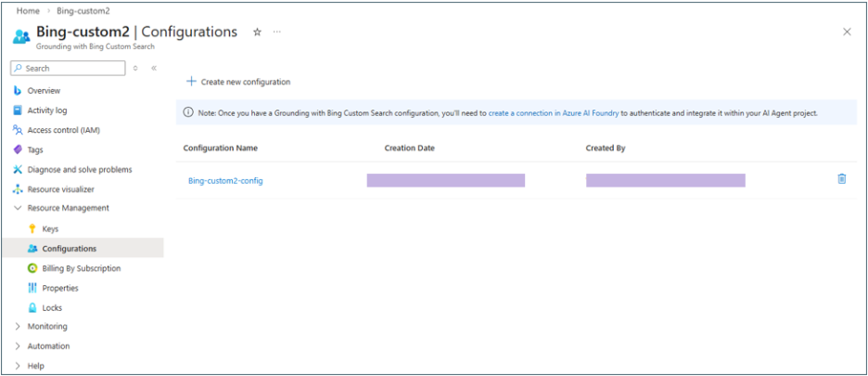The height and width of the screenshot is (376, 868).
Task: Click the info icon in the note banner
Action: click(188, 112)
